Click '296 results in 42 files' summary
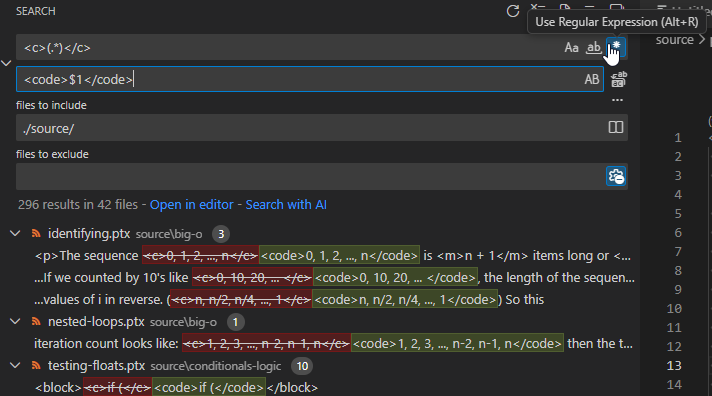Image resolution: width=712 pixels, height=396 pixels. tap(78, 205)
